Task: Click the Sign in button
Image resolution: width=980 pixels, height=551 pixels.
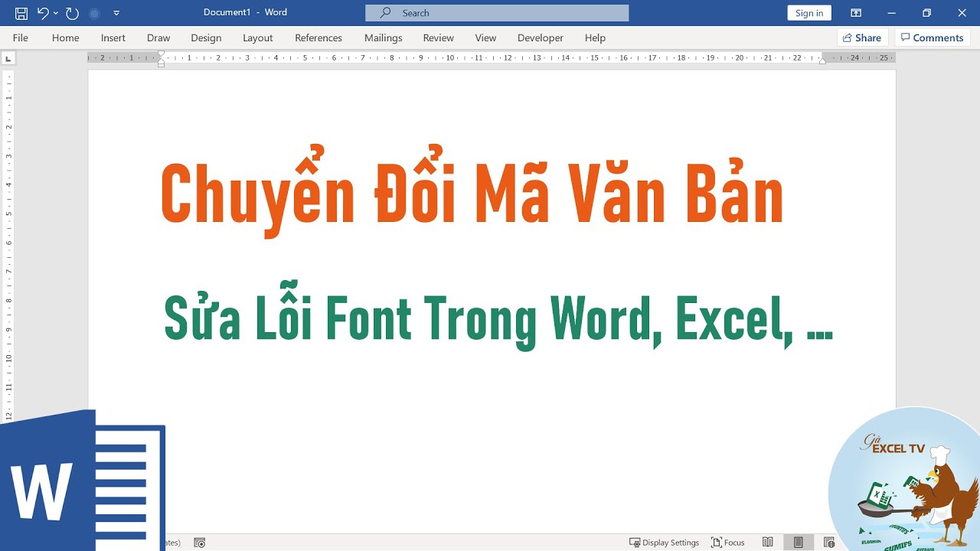Action: click(x=809, y=13)
